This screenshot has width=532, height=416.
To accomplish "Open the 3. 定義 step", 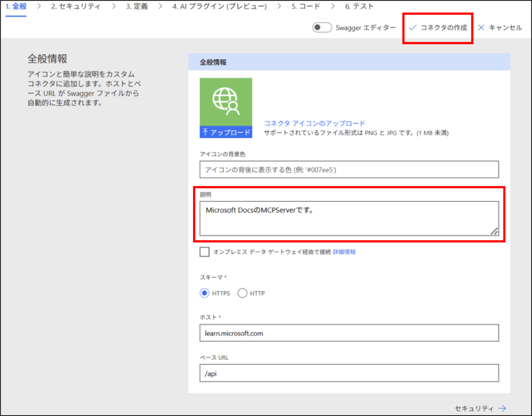I will [x=137, y=6].
